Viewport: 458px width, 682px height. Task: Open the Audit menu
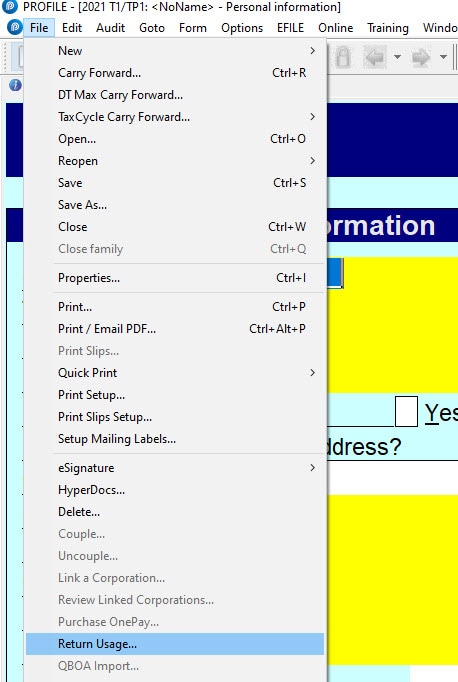coord(110,28)
